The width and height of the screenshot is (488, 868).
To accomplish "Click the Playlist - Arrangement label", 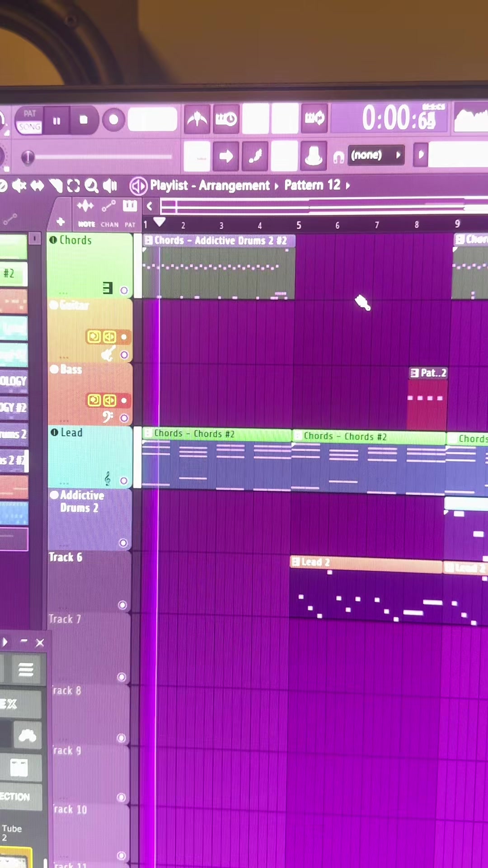I will (x=210, y=185).
